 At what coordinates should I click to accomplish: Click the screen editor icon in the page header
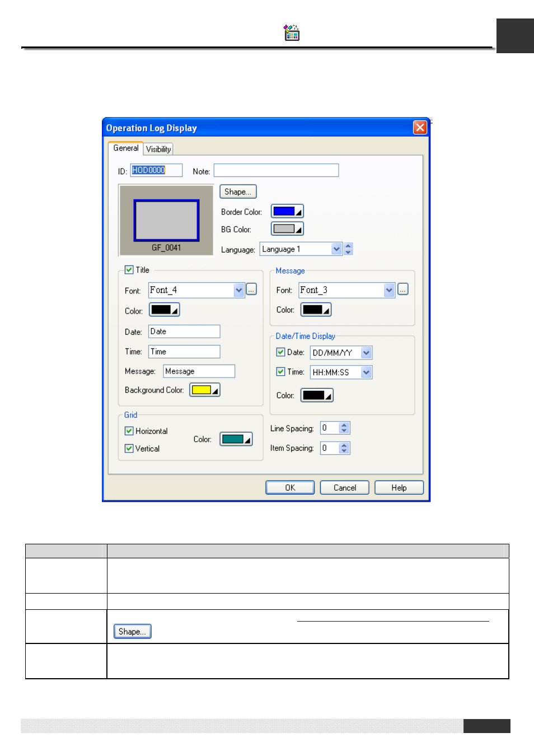(291, 33)
